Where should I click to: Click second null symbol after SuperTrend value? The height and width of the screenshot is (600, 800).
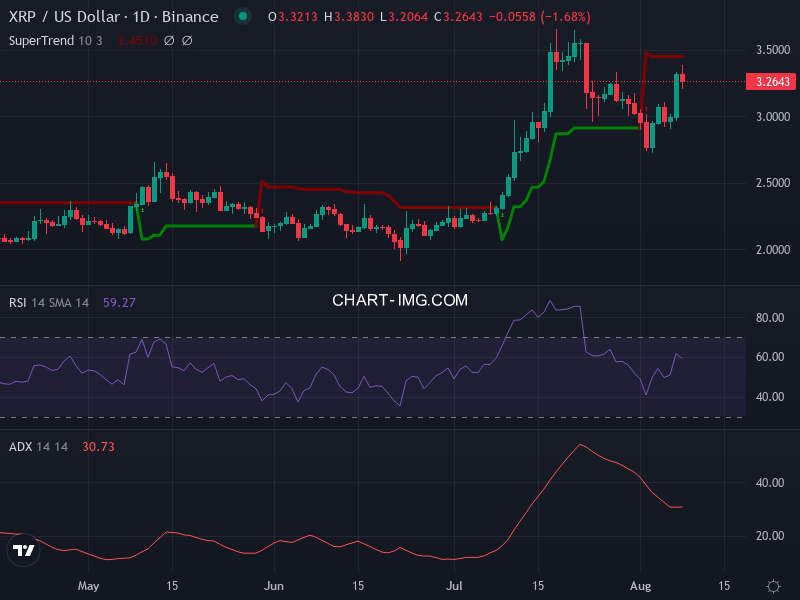pos(187,40)
